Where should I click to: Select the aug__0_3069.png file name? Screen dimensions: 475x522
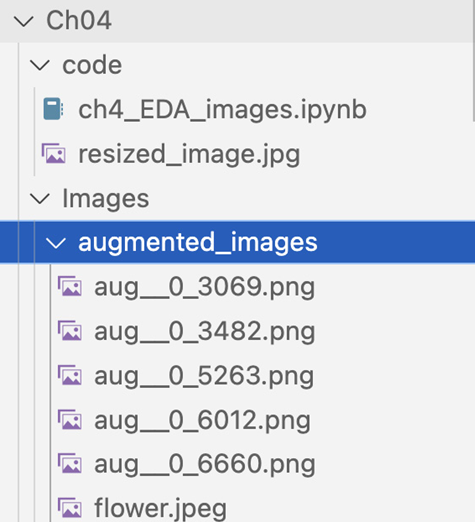pos(205,287)
